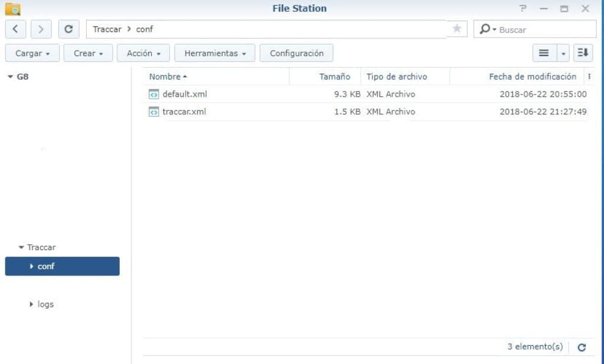Refresh list via status bar reload icon

point(582,347)
